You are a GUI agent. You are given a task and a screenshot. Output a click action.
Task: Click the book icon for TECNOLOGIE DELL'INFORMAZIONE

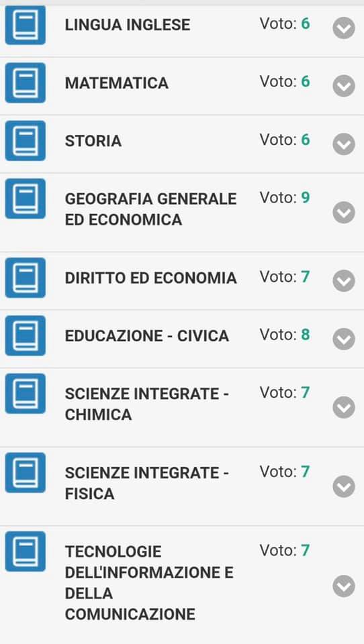point(25,551)
